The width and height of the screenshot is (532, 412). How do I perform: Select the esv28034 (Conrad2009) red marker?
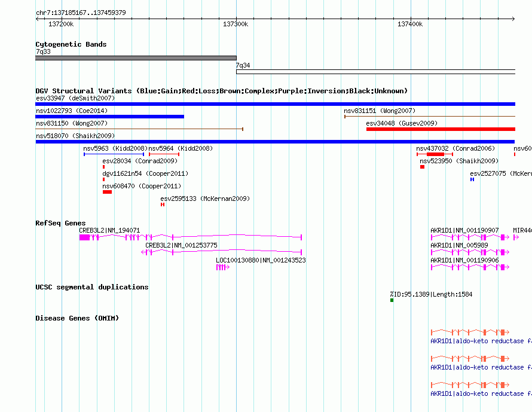[103, 167]
